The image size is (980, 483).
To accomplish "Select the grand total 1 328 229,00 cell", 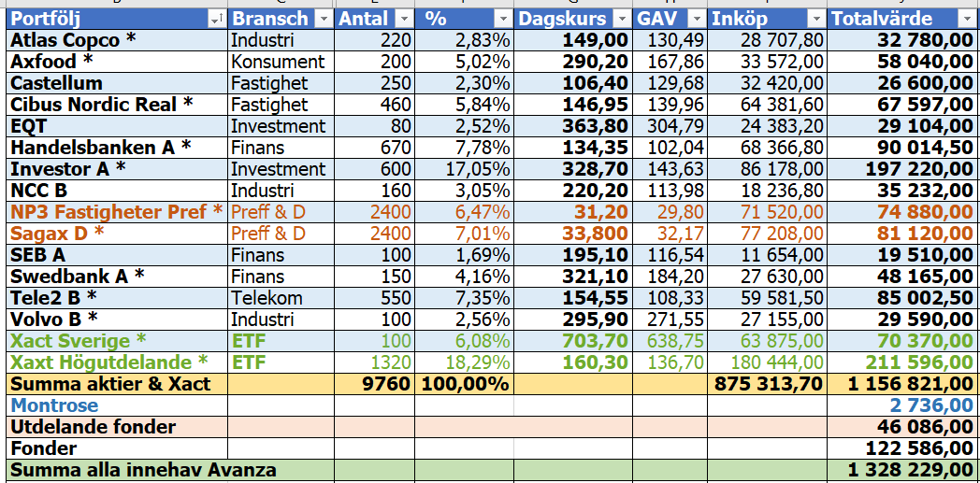I will (903, 471).
